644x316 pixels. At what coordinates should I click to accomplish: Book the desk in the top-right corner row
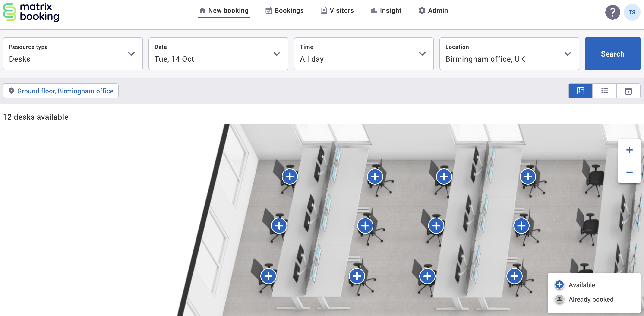(527, 177)
